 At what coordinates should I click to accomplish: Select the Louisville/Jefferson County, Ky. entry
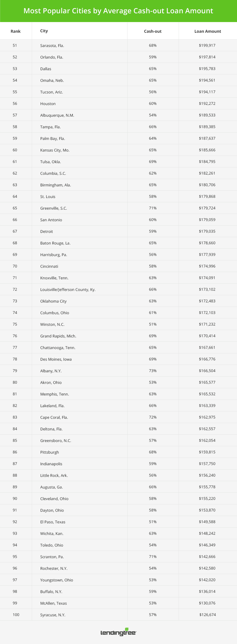point(68,290)
